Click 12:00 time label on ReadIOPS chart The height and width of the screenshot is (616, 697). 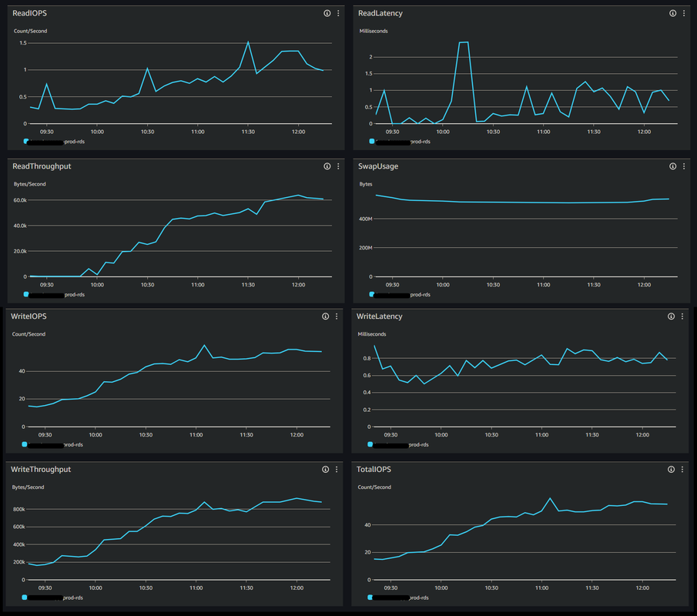[x=298, y=132]
